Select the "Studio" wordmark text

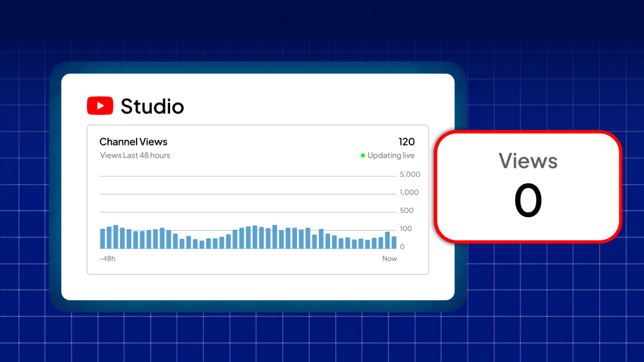(x=152, y=106)
